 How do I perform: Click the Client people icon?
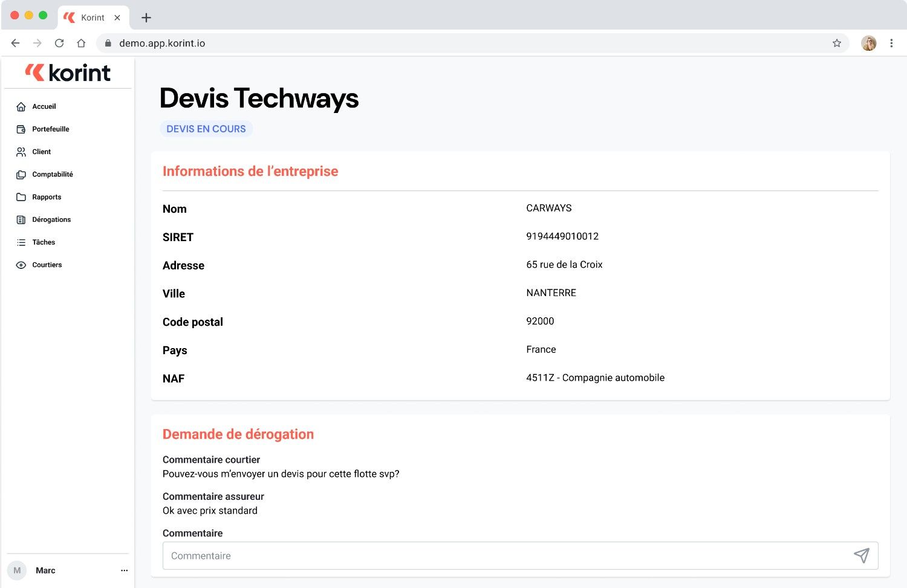pyautogui.click(x=21, y=152)
